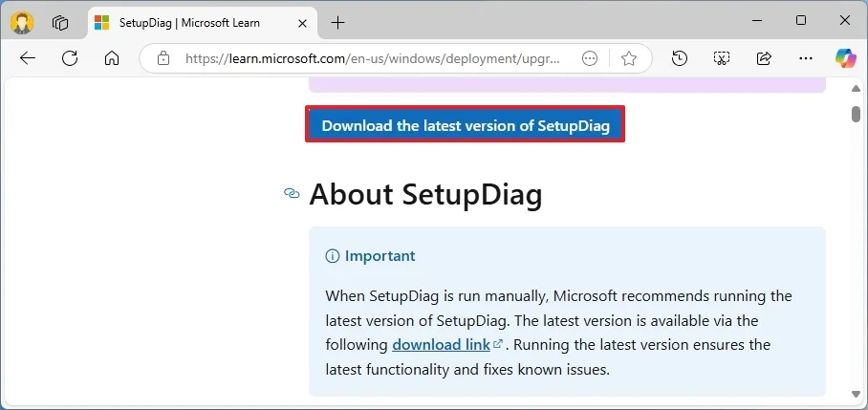Screen dimensions: 868x410
Task: Open browser history clock icon
Action: 680,58
